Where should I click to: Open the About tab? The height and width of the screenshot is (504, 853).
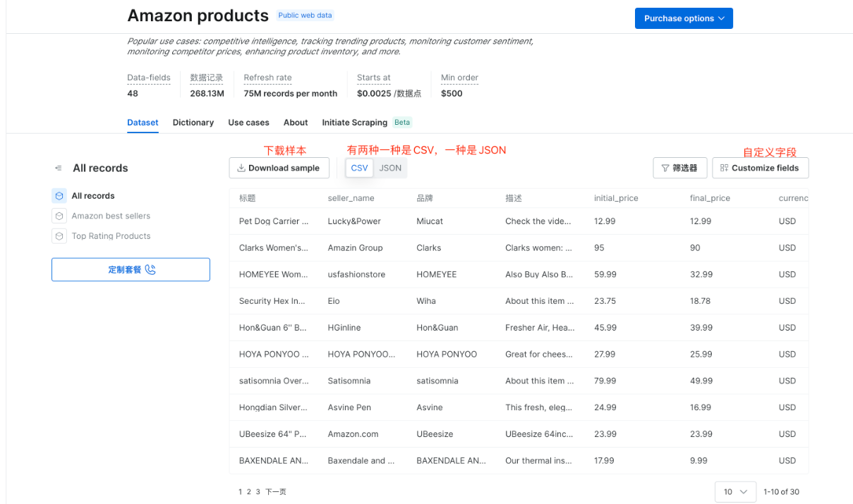point(296,123)
